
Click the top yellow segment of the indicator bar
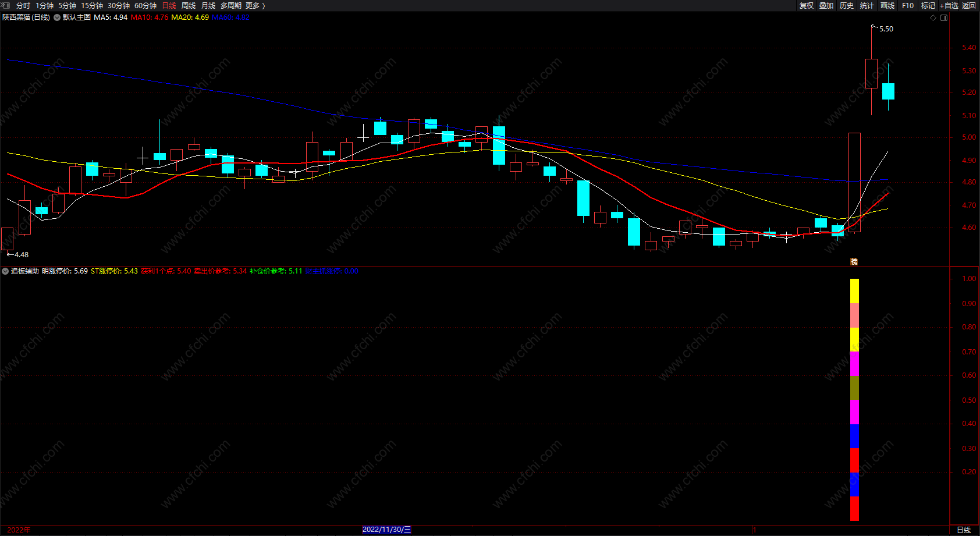[x=854, y=291]
